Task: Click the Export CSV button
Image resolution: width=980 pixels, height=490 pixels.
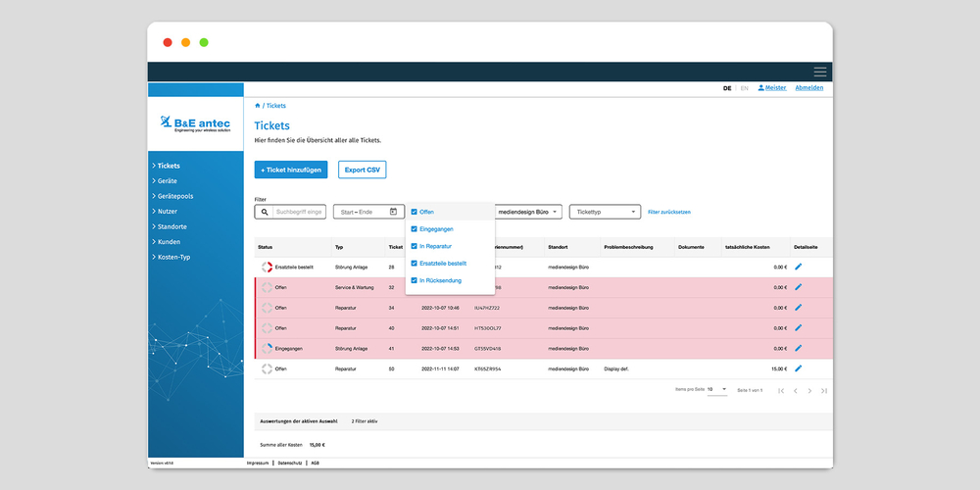Action: 363,170
